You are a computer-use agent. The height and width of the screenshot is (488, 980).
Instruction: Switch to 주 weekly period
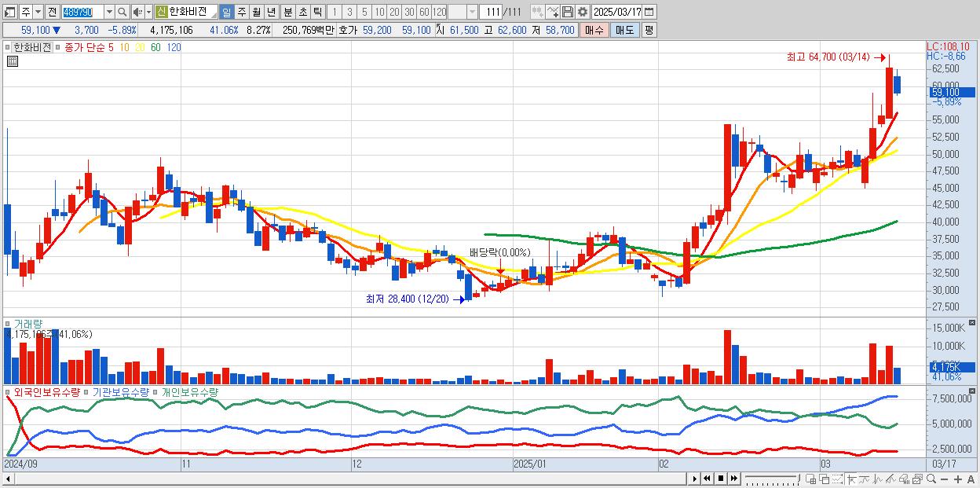click(241, 12)
